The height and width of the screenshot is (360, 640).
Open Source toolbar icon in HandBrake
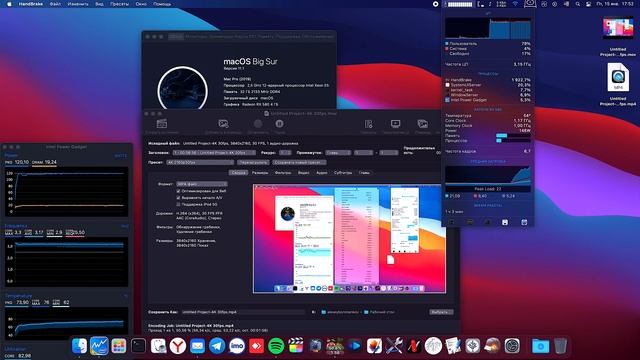click(x=162, y=124)
